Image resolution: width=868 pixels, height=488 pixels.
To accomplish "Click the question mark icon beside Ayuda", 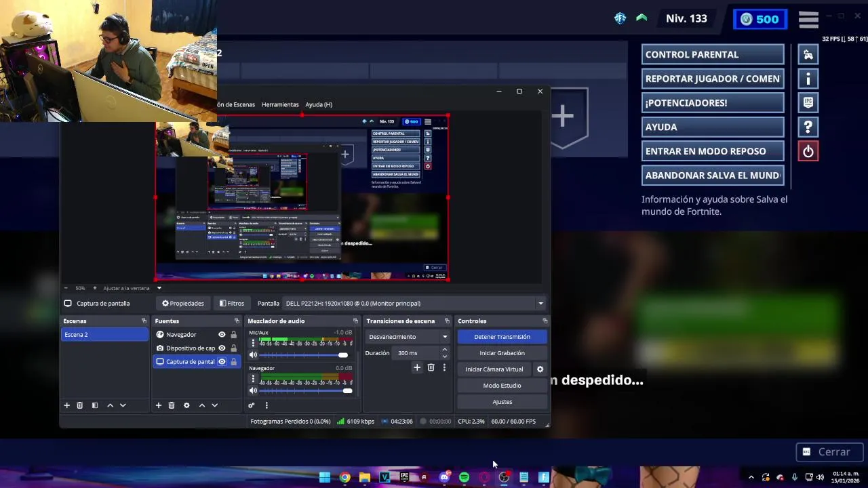I will tap(808, 127).
